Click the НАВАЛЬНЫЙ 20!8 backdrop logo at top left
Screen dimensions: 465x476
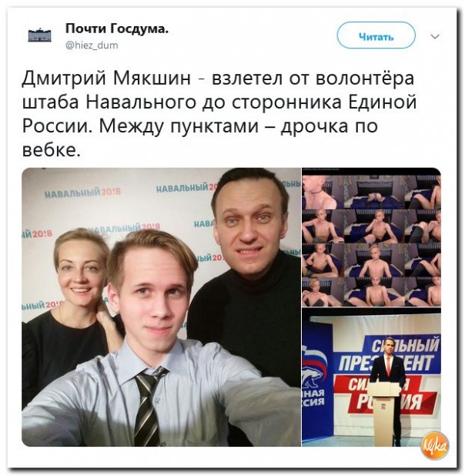pyautogui.click(x=82, y=192)
